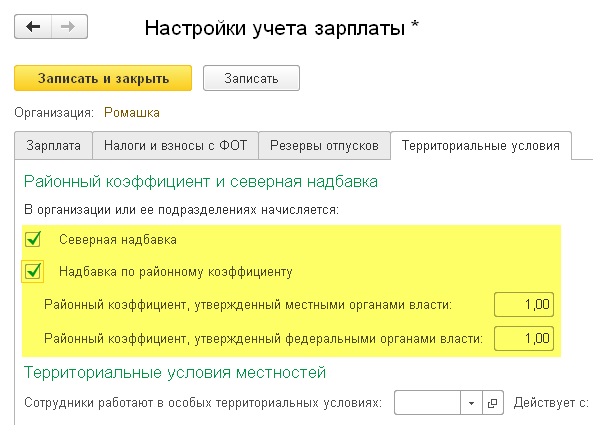Edit the federal authorities coefficient field

[524, 339]
